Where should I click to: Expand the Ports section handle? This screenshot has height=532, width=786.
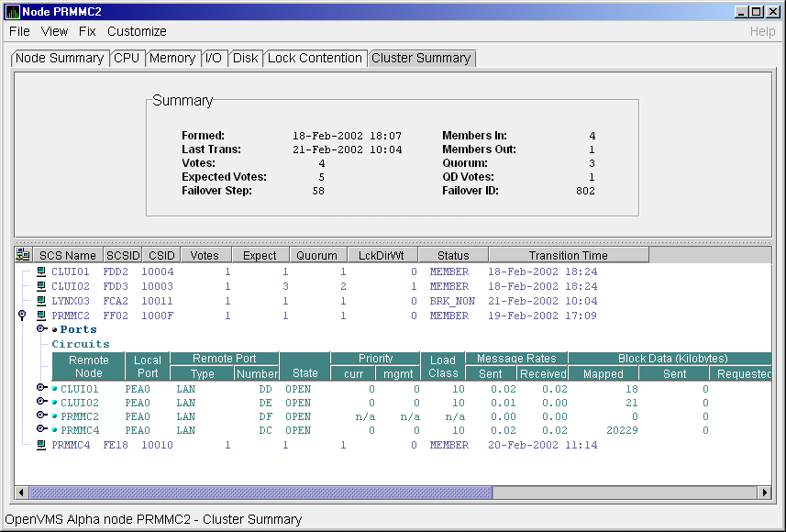[x=41, y=329]
